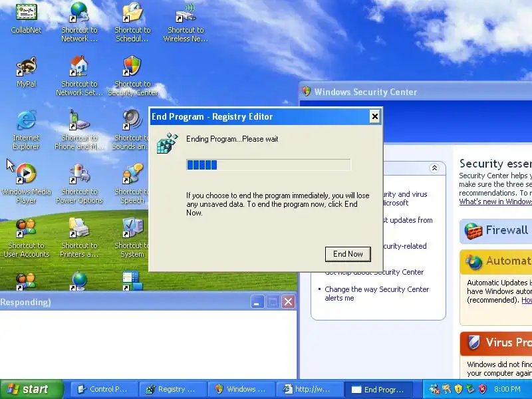Click the Ending Program progress bar
The width and height of the screenshot is (532, 399).
269,165
